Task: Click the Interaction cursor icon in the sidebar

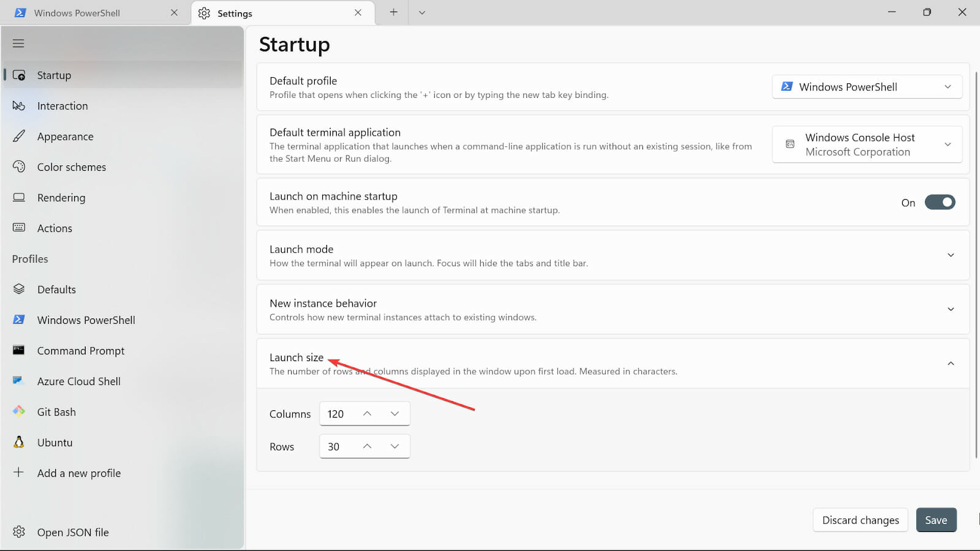Action: [19, 106]
